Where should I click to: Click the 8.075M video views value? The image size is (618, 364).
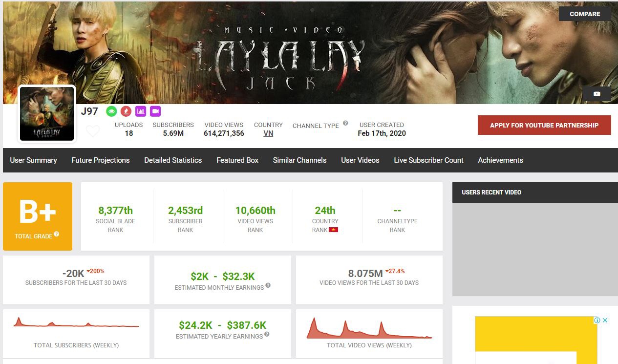tap(365, 273)
